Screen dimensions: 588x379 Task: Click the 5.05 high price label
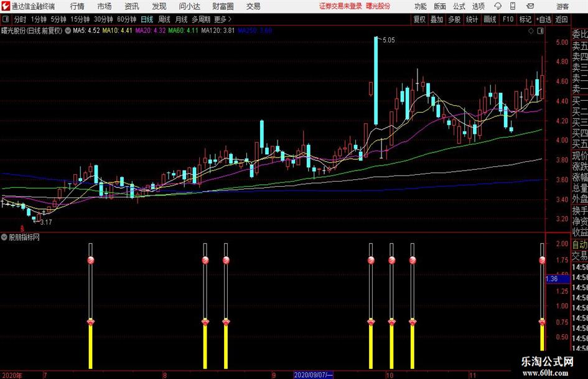[x=388, y=40]
